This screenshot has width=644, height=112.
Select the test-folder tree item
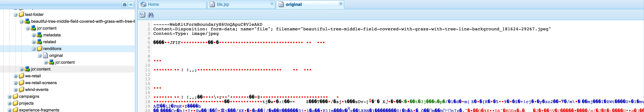coord(34,15)
